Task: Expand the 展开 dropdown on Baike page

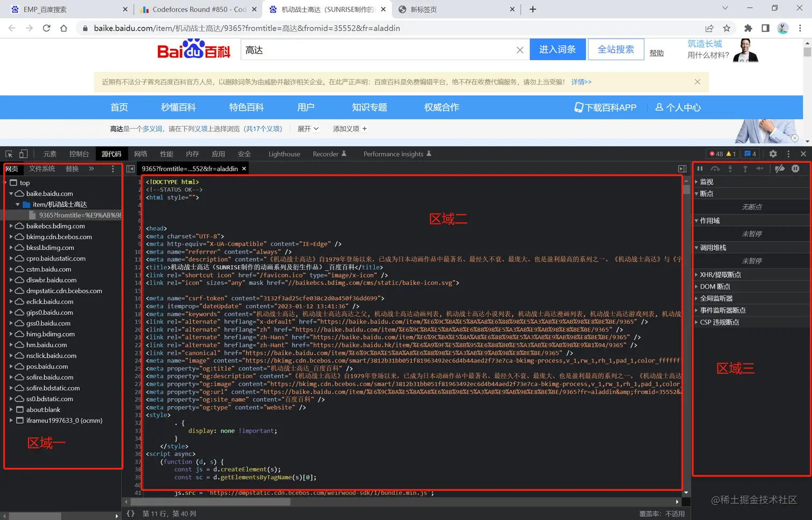Action: pos(308,129)
